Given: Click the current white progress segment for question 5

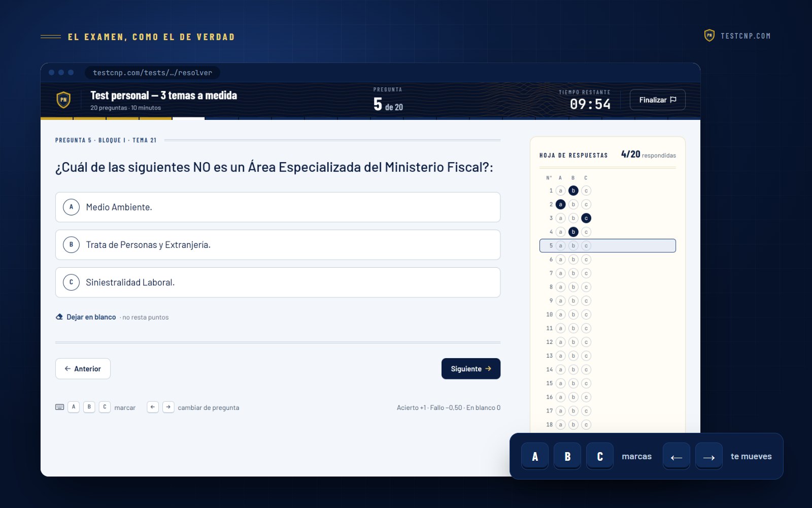Looking at the screenshot, I should coord(188,118).
